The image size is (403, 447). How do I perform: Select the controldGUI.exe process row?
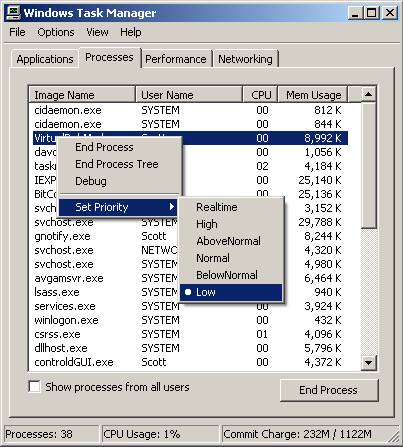[188, 362]
